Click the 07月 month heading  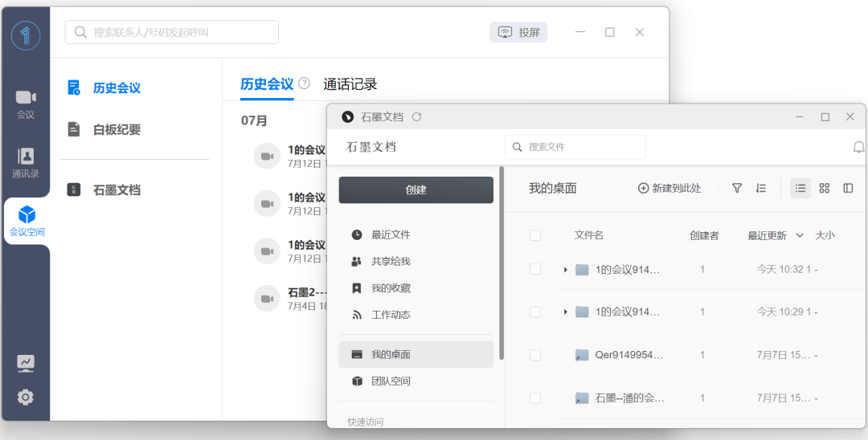click(x=254, y=120)
